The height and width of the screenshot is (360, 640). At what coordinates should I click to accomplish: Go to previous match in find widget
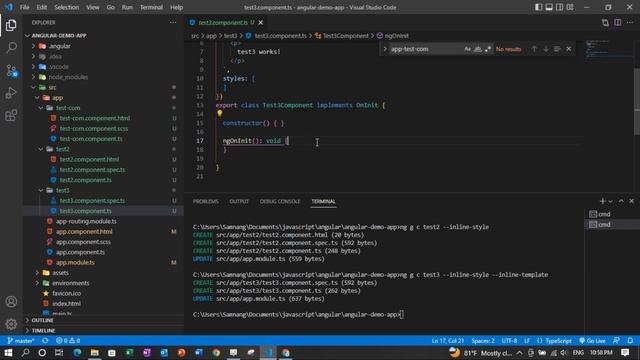pyautogui.click(x=534, y=49)
